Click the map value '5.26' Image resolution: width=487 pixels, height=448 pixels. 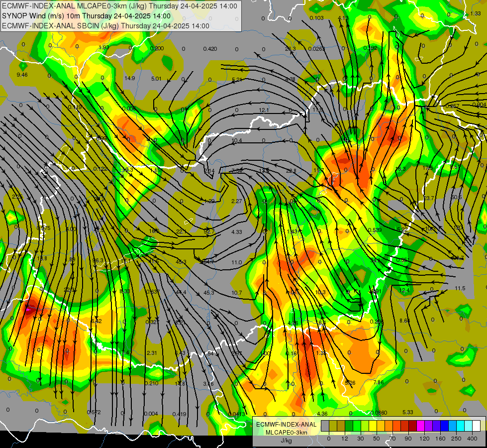click(350, 383)
